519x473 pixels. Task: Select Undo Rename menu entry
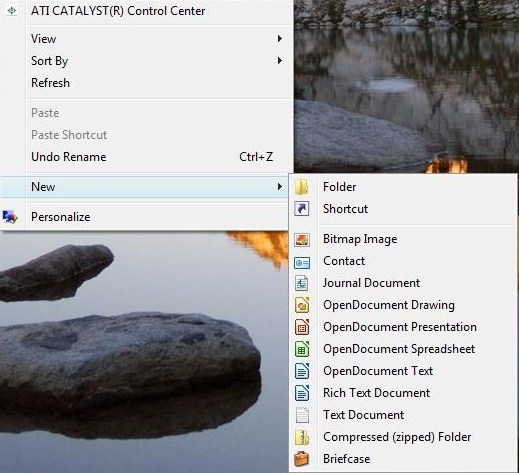click(x=147, y=157)
